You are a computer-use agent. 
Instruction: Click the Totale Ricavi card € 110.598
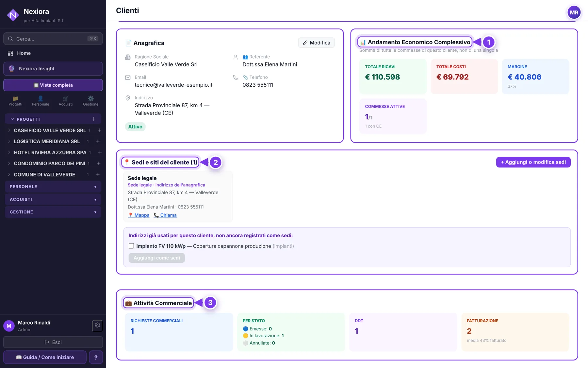[x=393, y=77]
